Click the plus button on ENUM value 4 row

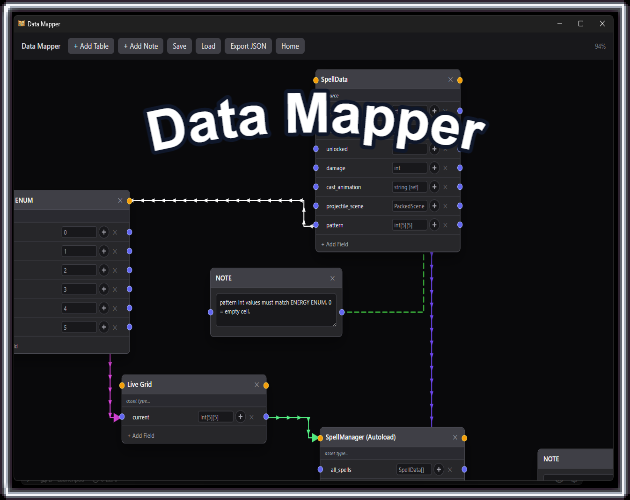(x=104, y=308)
